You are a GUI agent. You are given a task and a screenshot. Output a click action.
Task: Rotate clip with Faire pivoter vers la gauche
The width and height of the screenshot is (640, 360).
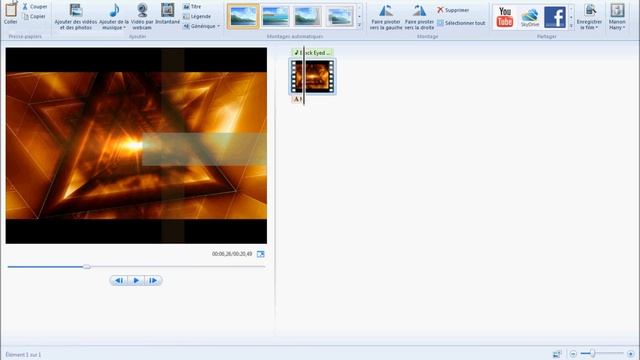(x=386, y=17)
